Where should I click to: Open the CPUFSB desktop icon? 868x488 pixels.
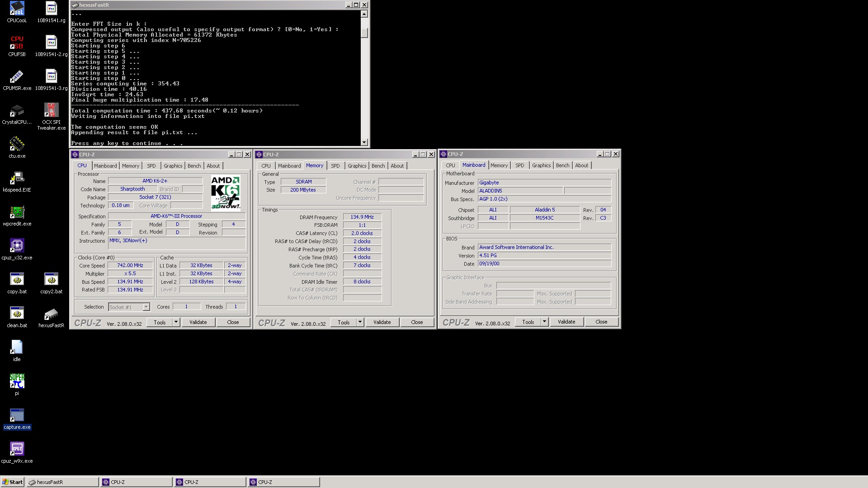click(17, 46)
